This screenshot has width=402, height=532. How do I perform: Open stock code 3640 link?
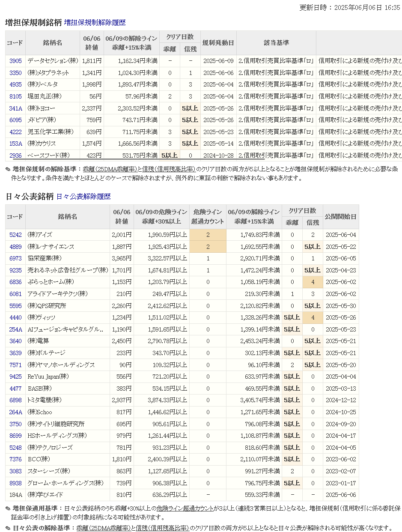pyautogui.click(x=15, y=341)
